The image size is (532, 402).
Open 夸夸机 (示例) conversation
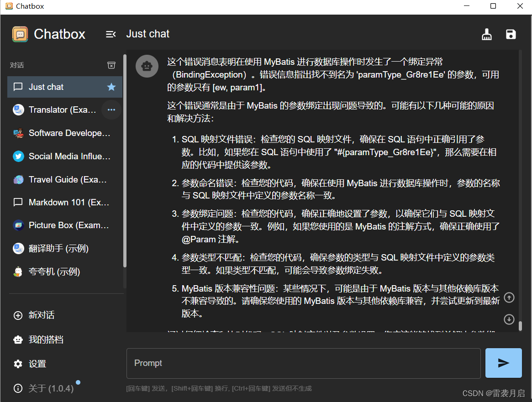[65, 271]
